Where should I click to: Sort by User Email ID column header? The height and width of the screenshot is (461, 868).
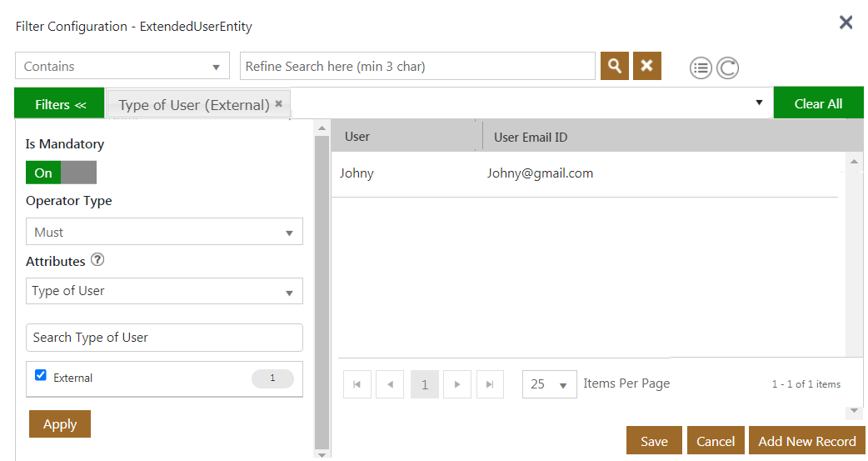tap(531, 137)
